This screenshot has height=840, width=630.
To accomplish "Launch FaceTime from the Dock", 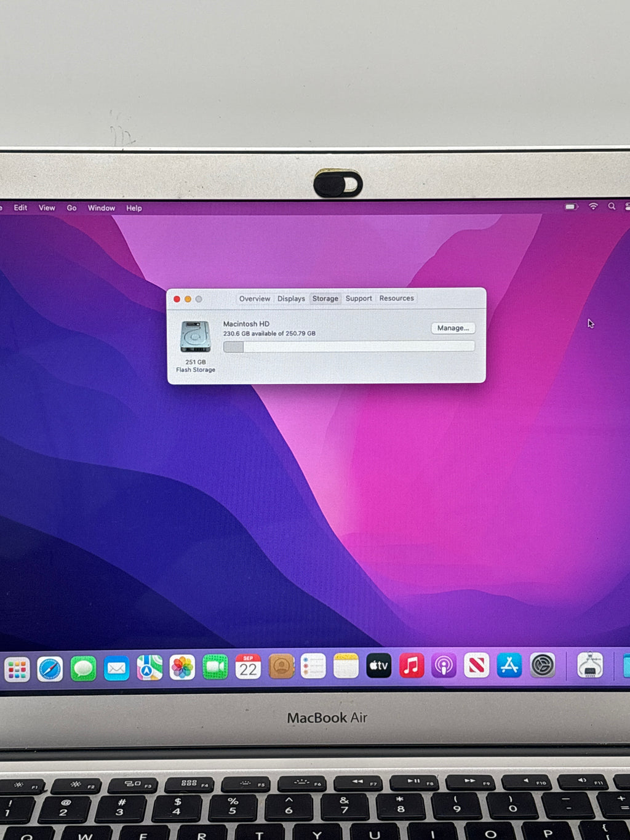I will tap(215, 667).
